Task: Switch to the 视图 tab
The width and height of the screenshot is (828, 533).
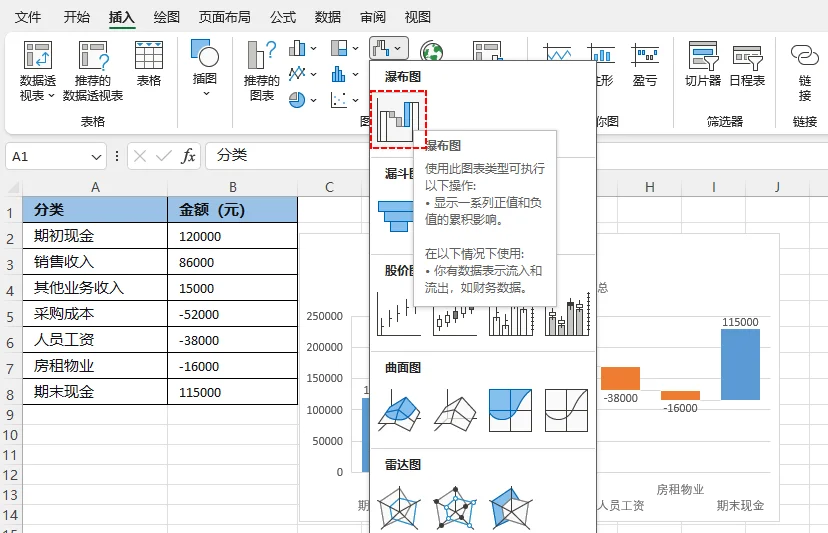Action: coord(418,17)
